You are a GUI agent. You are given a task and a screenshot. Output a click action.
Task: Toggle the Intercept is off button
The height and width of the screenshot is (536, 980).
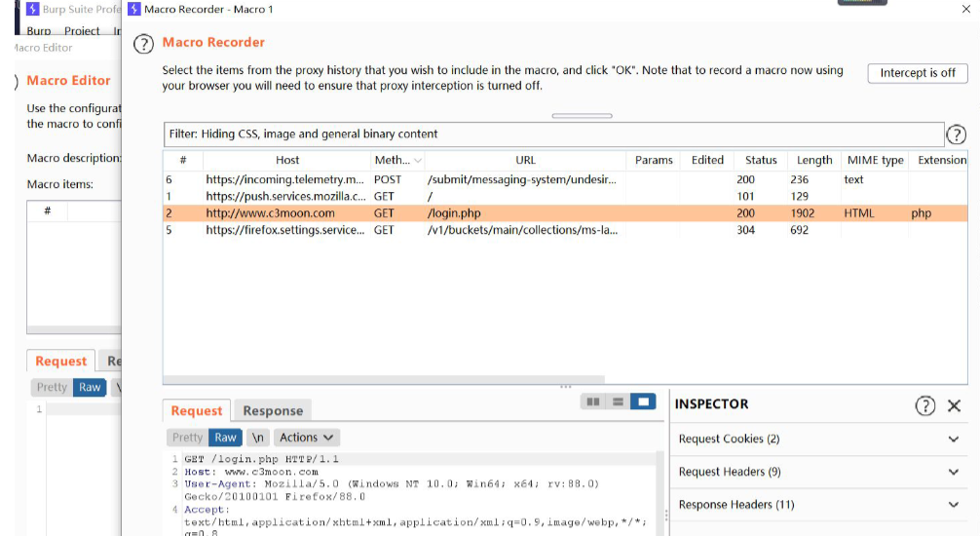pyautogui.click(x=917, y=73)
